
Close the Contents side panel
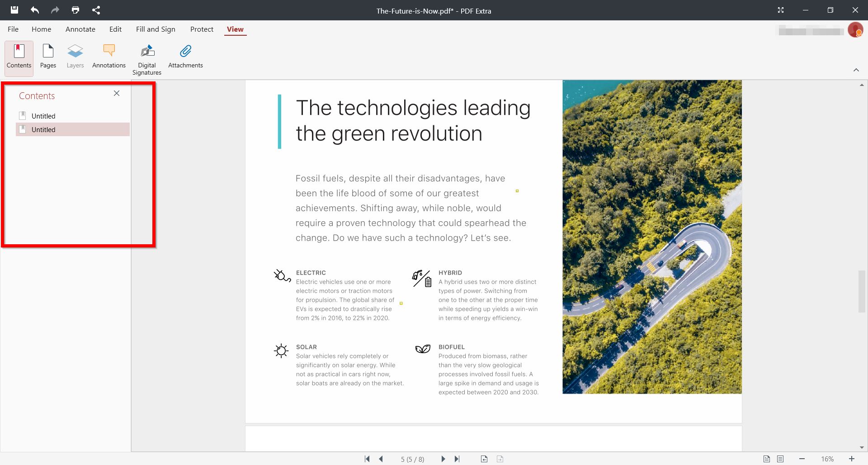(x=117, y=93)
